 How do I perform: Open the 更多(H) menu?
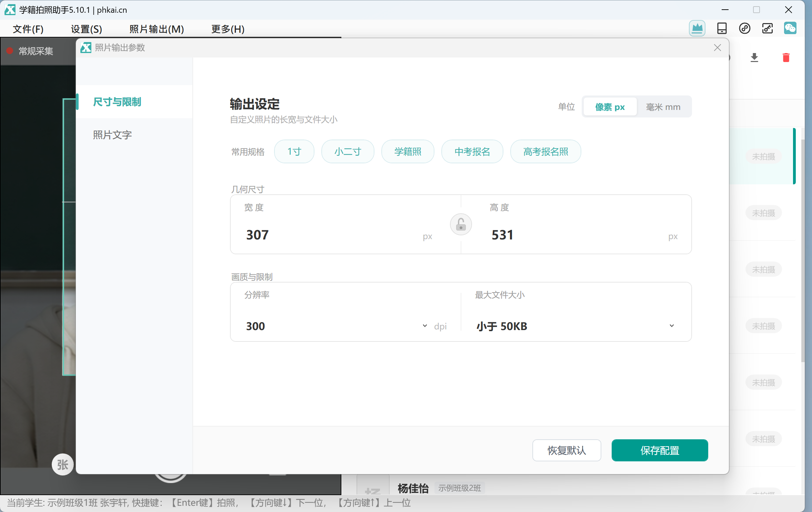coord(228,29)
